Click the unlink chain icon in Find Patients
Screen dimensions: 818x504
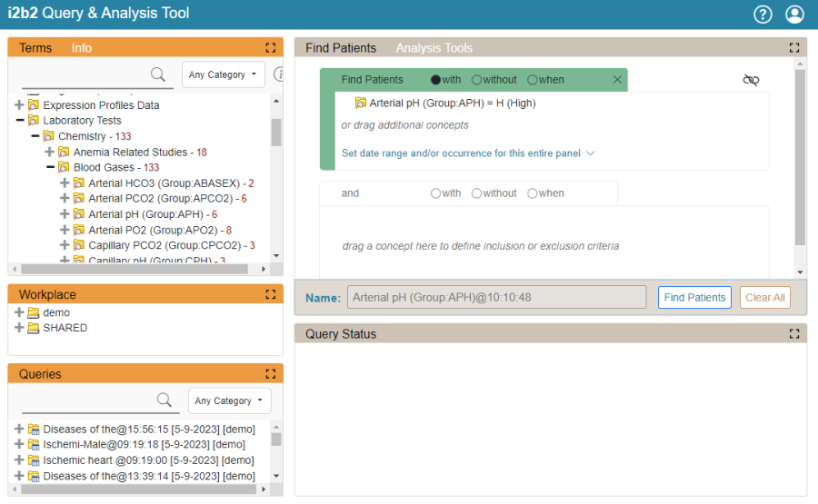point(751,80)
